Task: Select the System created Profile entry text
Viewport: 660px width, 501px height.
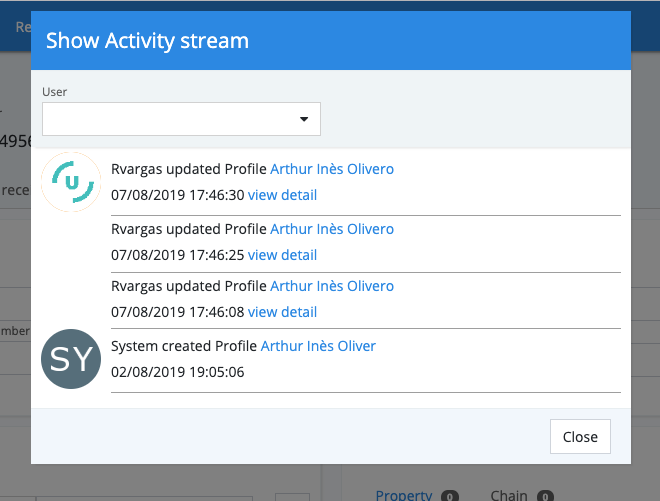Action: point(184,346)
